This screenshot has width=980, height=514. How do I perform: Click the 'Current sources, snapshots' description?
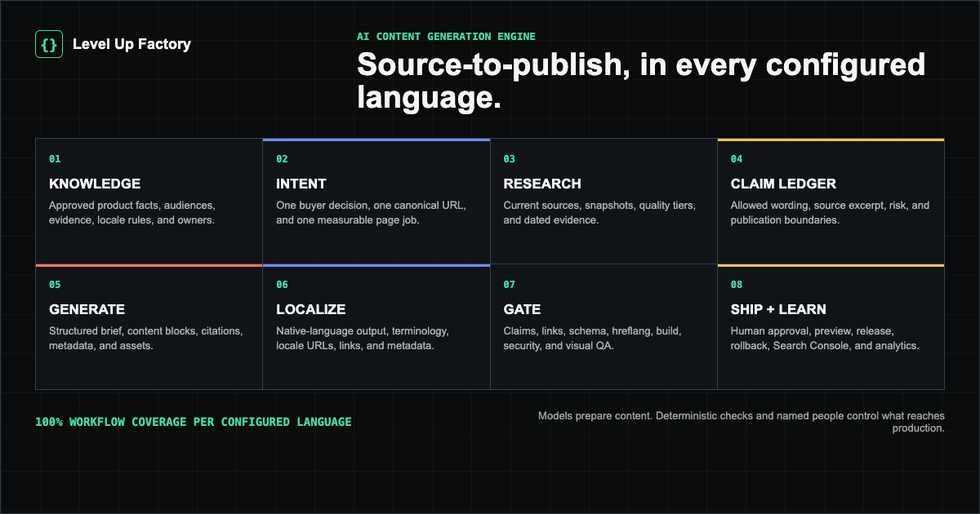tap(599, 213)
